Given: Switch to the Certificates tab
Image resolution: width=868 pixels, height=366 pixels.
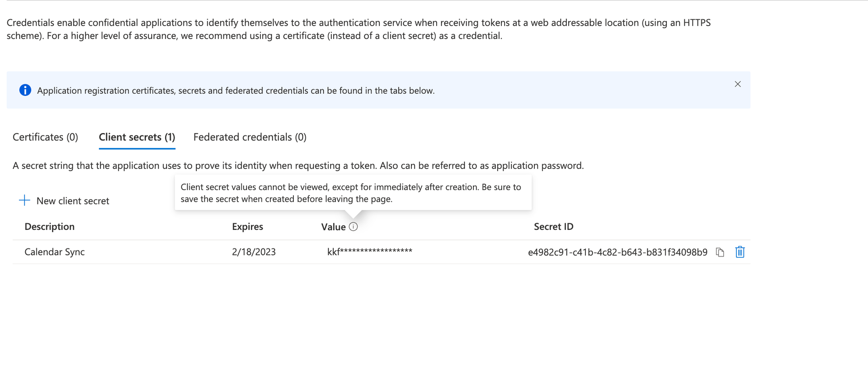Looking at the screenshot, I should tap(45, 137).
